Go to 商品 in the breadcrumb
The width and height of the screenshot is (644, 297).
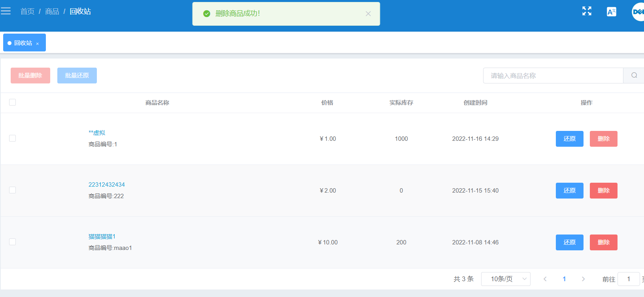[52, 11]
